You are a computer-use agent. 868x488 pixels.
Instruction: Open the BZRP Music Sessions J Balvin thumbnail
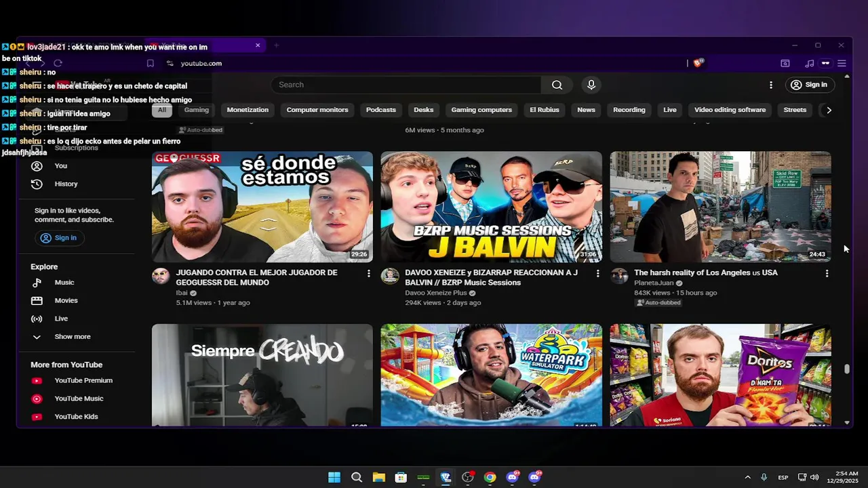tap(491, 207)
